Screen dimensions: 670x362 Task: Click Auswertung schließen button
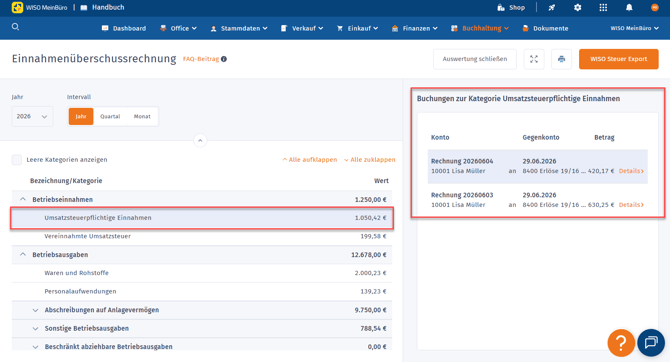click(x=475, y=59)
